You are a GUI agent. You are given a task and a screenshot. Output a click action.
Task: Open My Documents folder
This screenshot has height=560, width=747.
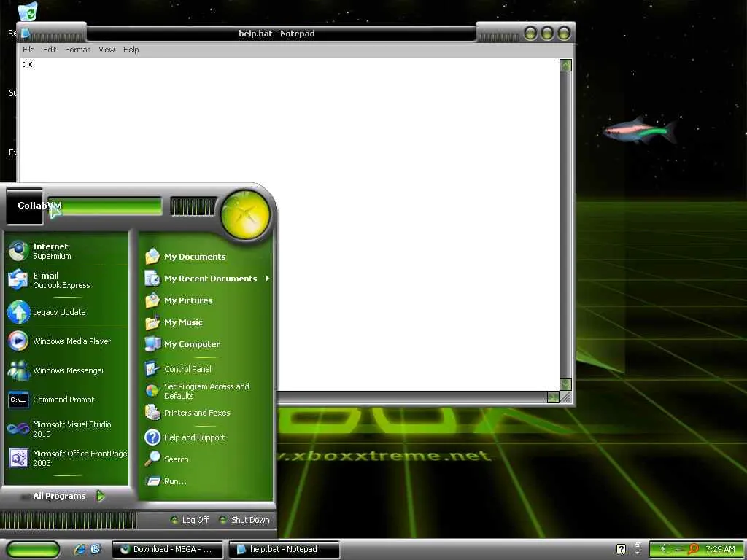coord(206,257)
